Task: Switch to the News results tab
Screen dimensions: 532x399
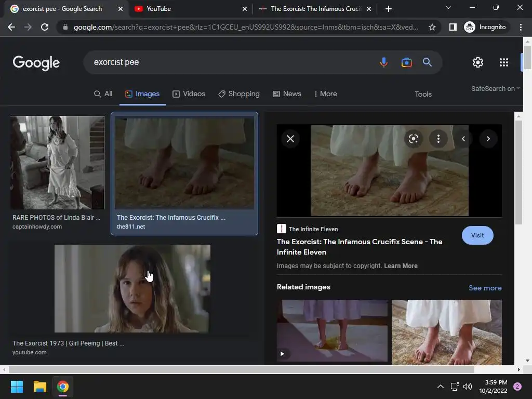Action: click(x=287, y=94)
